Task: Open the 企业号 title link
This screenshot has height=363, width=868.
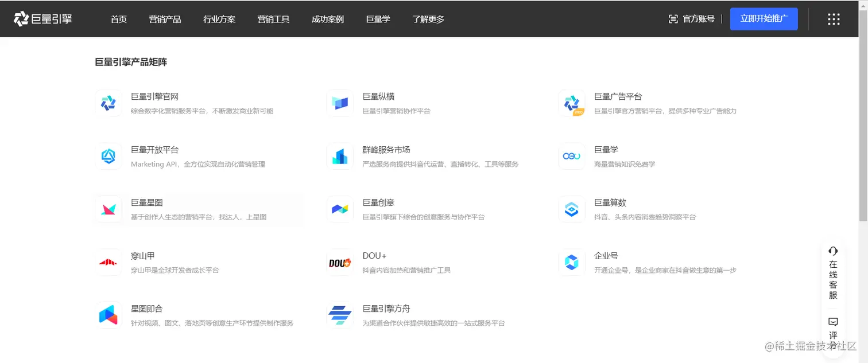Action: click(606, 256)
